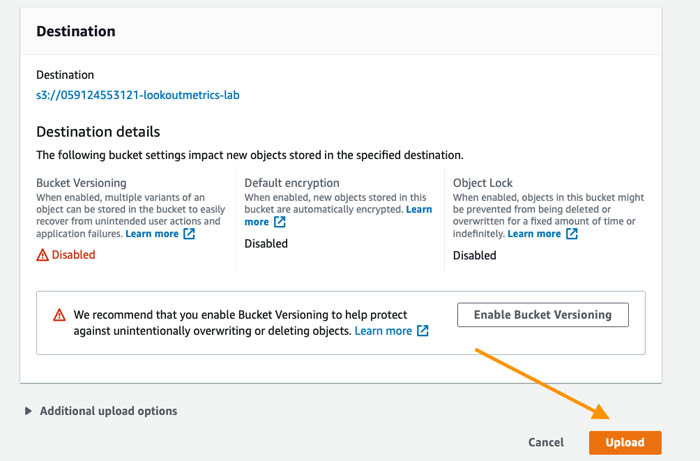The height and width of the screenshot is (461, 700).
Task: Click the Disabled value under Default encryption
Action: (x=266, y=244)
